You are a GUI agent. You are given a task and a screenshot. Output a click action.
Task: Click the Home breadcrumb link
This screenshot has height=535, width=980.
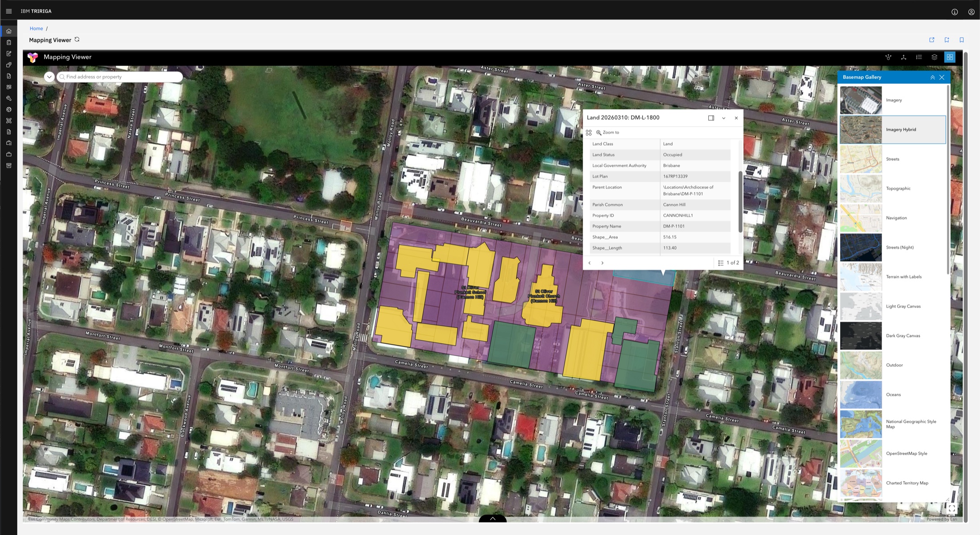(37, 29)
